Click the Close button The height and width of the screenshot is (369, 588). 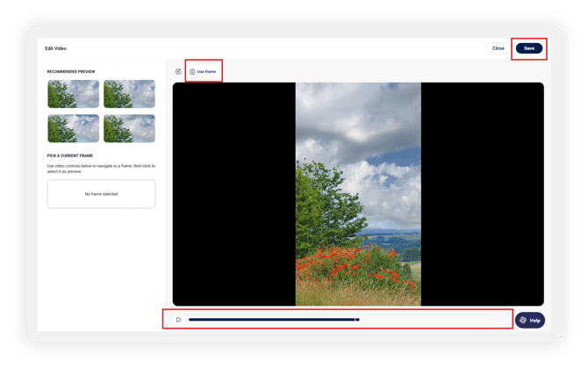click(x=498, y=48)
